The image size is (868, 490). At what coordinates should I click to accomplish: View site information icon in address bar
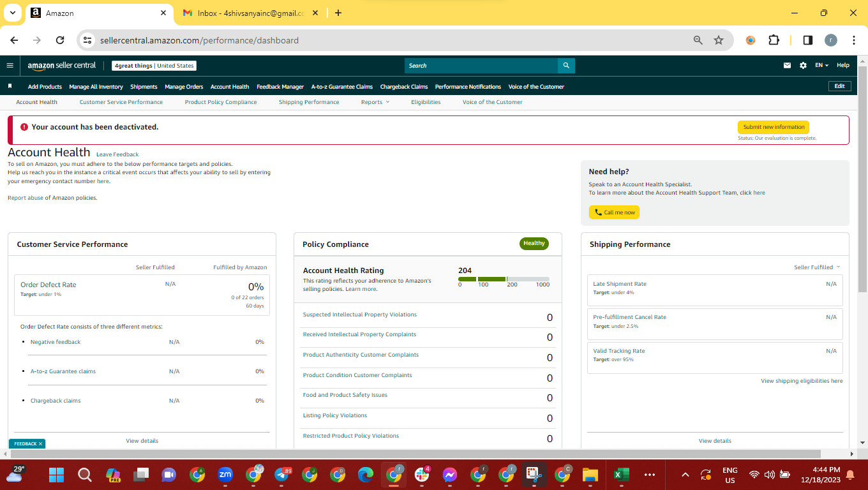88,40
